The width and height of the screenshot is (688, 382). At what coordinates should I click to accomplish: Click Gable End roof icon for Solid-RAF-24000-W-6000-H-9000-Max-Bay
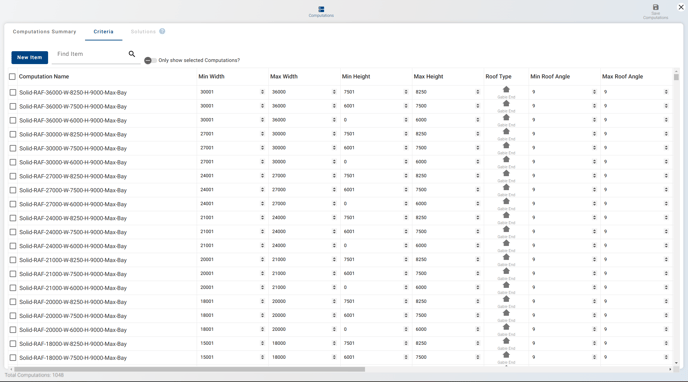click(506, 243)
